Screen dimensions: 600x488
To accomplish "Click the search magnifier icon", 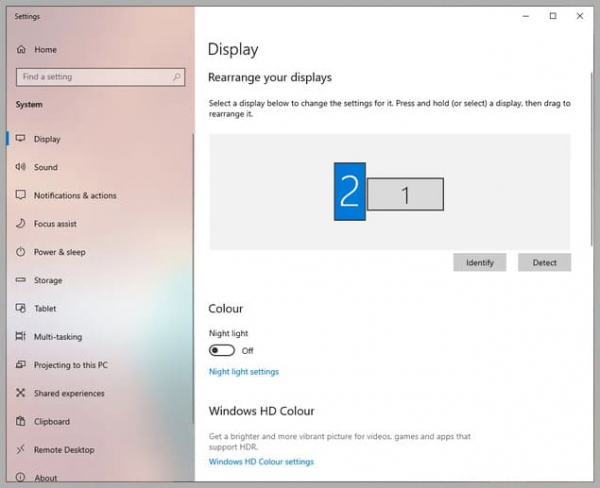I will [176, 77].
